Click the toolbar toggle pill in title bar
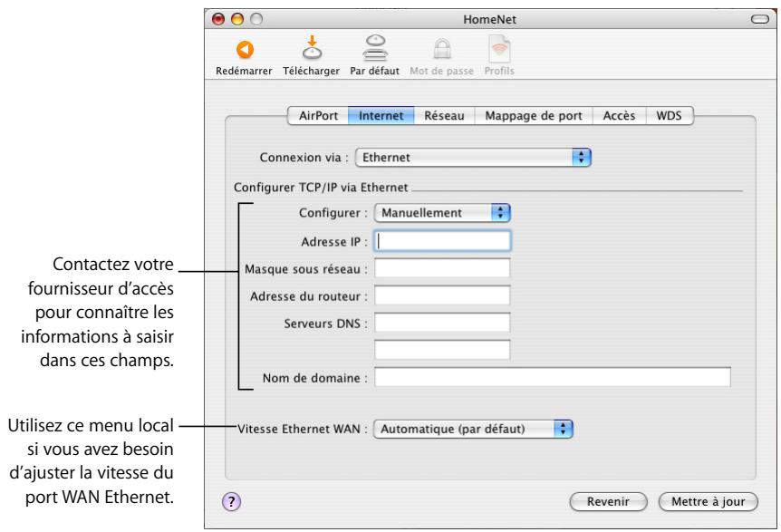Viewport: 781px width, 532px height. [759, 19]
